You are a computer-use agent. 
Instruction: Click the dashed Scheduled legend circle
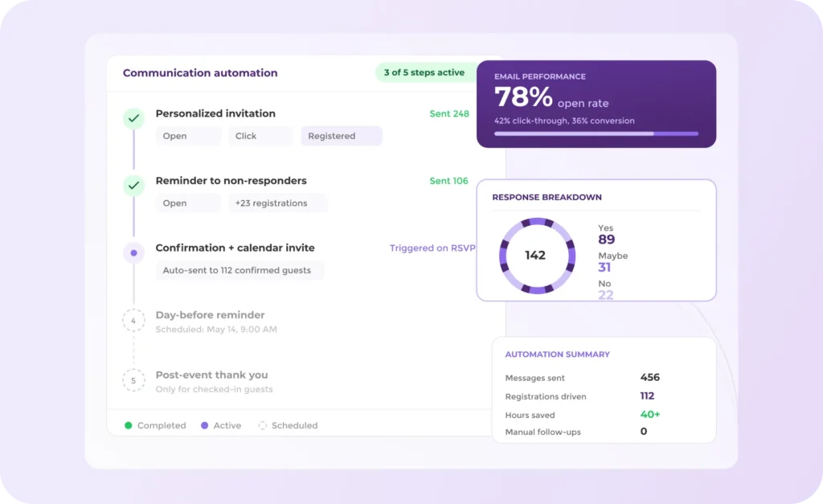coord(263,425)
